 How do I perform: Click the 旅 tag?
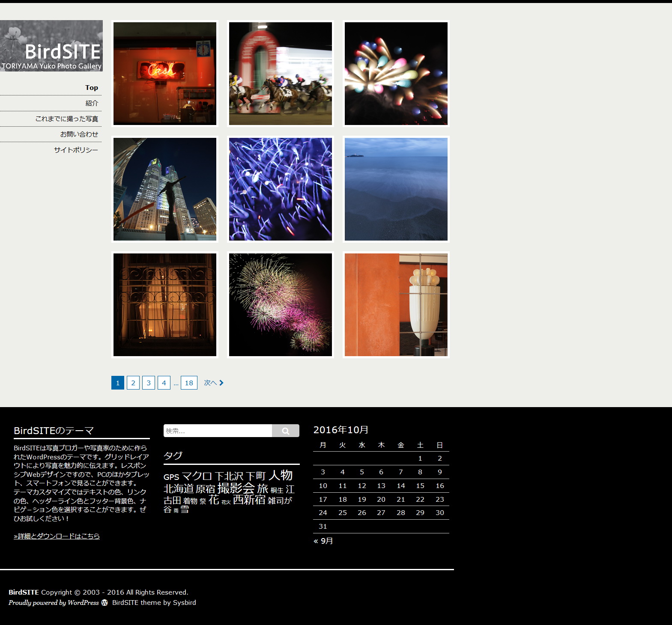263,488
